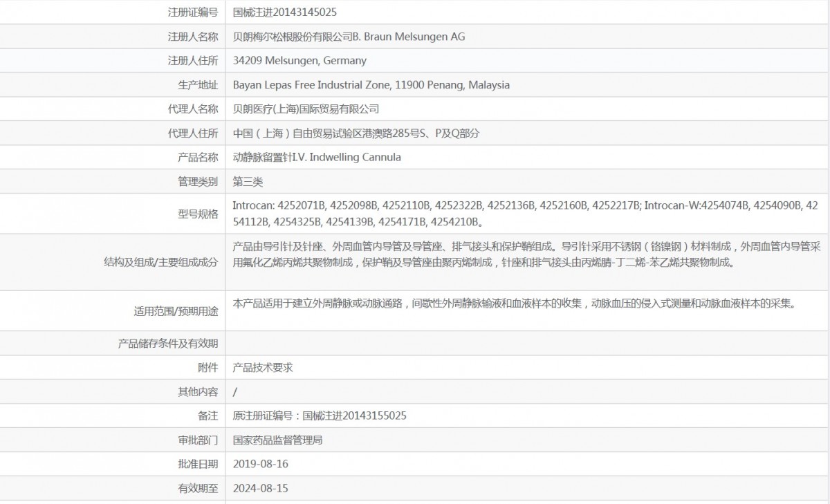Select the 结构及组成/主要组成成分 label
Viewport: 830px width, 504px height.
point(161,262)
